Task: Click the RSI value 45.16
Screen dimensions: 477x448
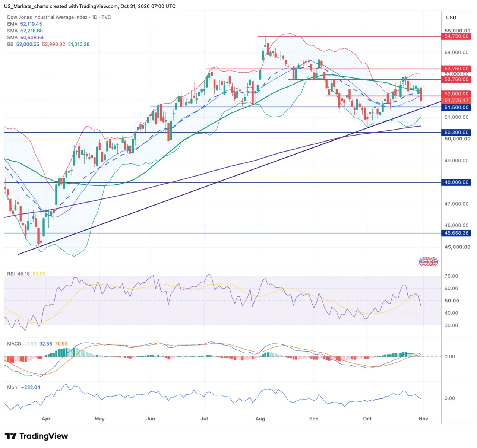Action: click(x=23, y=274)
